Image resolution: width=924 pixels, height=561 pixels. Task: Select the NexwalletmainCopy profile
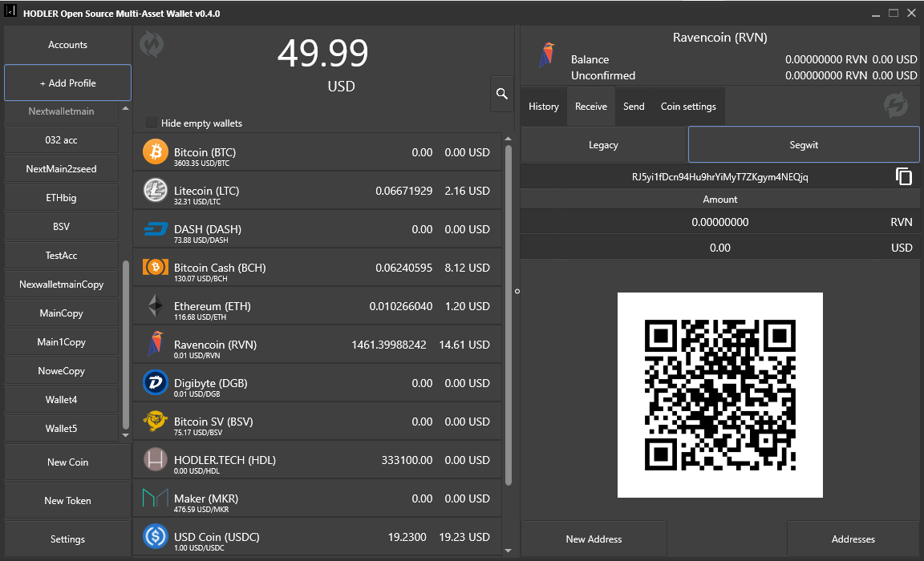(61, 285)
